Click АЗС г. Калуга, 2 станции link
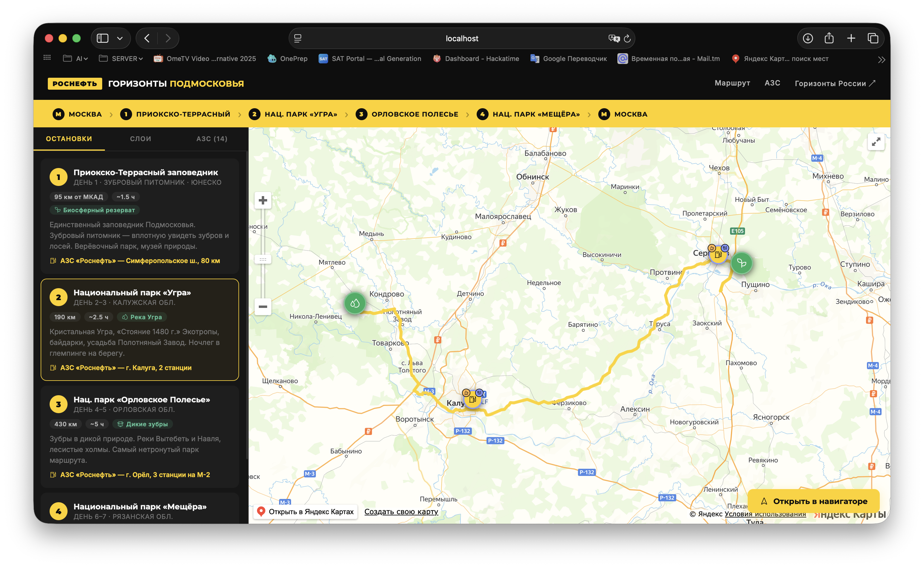 pos(121,368)
